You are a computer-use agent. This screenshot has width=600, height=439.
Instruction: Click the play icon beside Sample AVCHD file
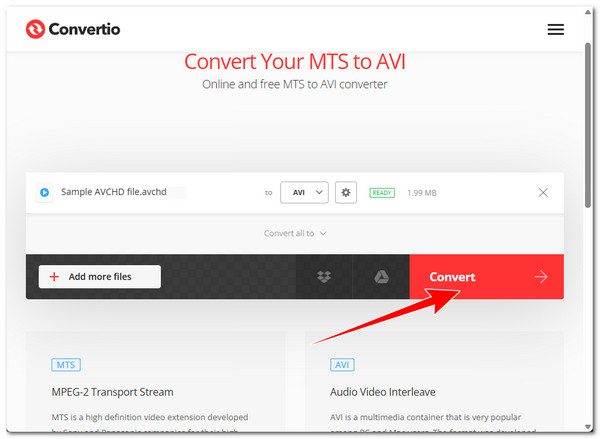pos(44,192)
